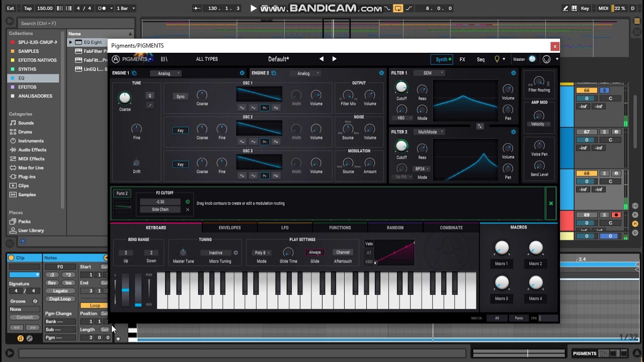Open Poly 8 play mode dropdown

click(x=261, y=252)
